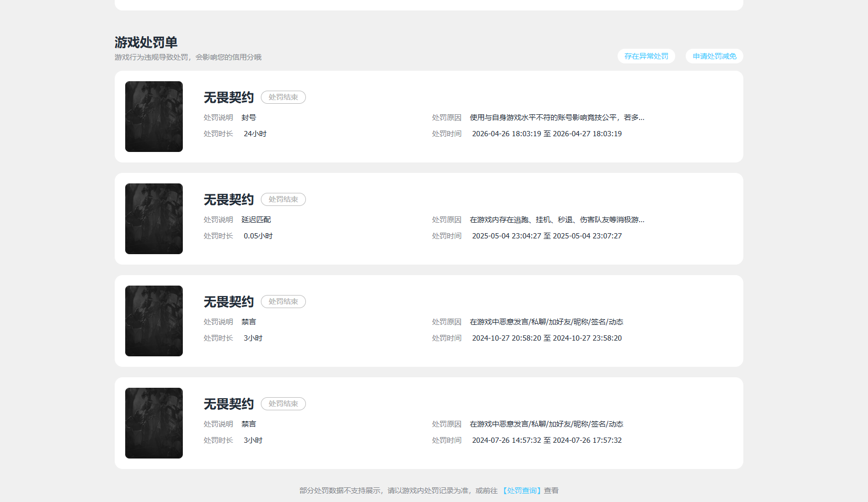Click 无畏契约 title on the 24小时 penalty card

click(x=228, y=97)
